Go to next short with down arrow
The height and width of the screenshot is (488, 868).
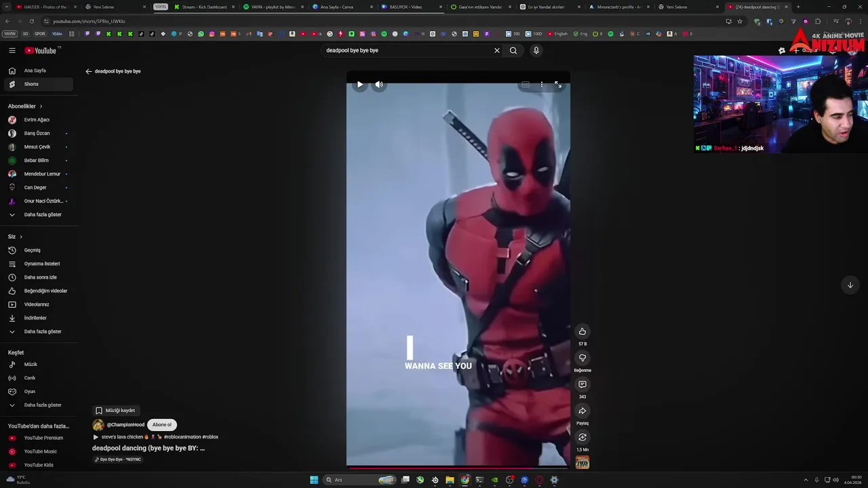[850, 285]
